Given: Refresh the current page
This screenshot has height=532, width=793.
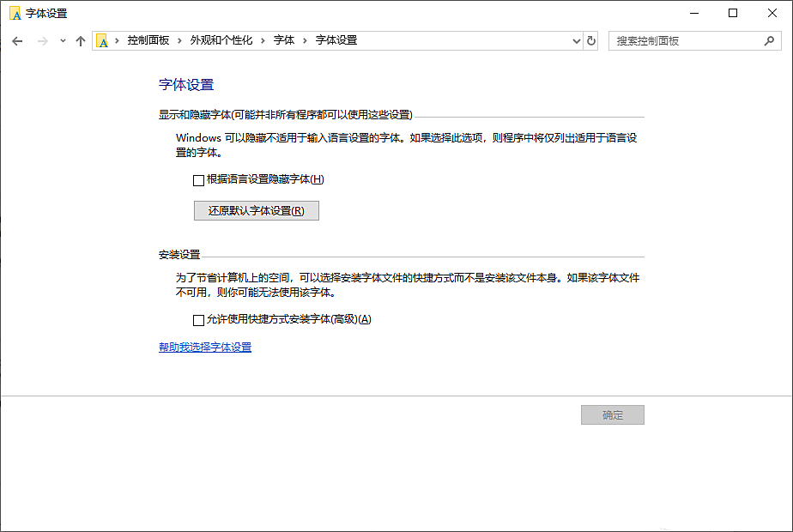Looking at the screenshot, I should [591, 39].
